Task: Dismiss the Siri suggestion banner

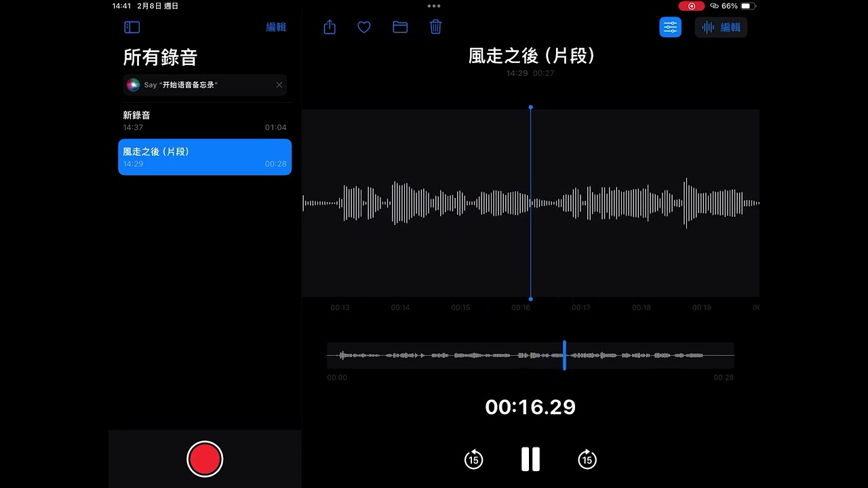Action: click(x=279, y=85)
